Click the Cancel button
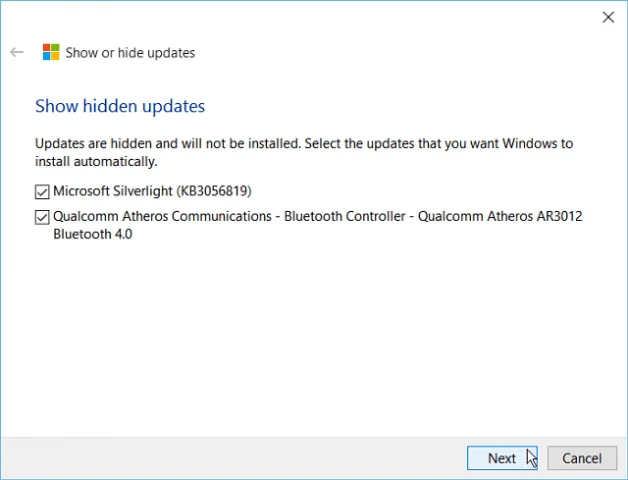628x480 pixels. tap(582, 458)
